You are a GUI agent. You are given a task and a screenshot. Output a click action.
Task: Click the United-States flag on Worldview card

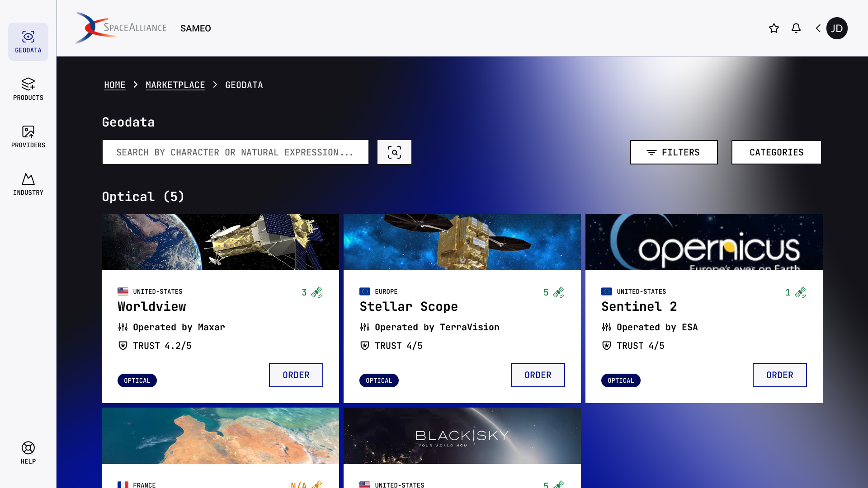click(123, 291)
